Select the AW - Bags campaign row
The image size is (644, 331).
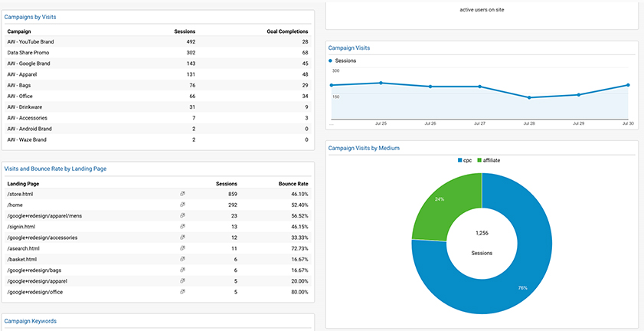[x=159, y=86]
